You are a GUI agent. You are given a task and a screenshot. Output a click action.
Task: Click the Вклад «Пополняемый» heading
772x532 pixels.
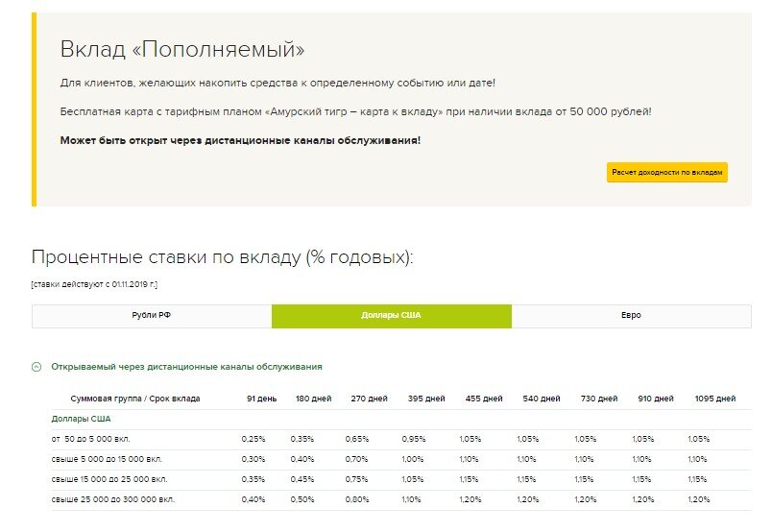pyautogui.click(x=182, y=49)
